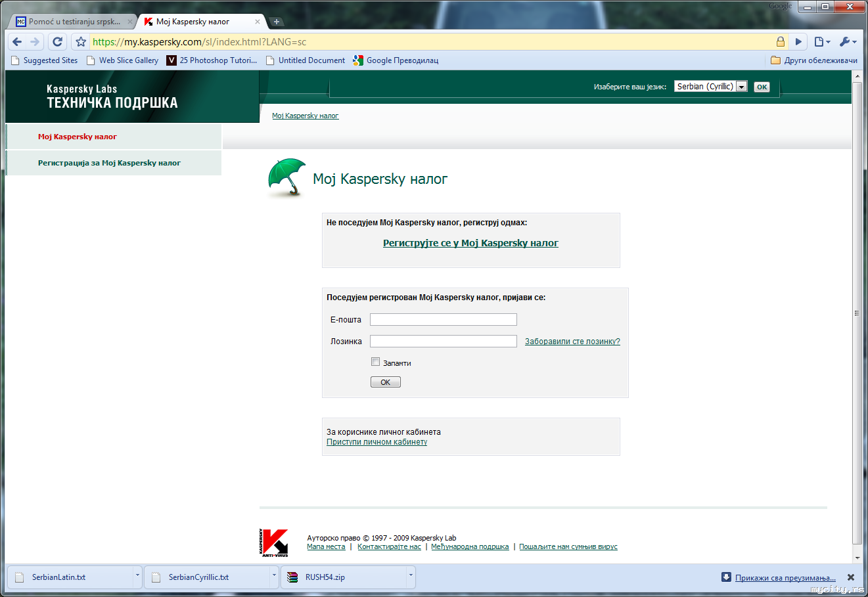This screenshot has width=868, height=597.
Task: Open the 25 Photoshop Tutori... bookmark
Action: 212,60
